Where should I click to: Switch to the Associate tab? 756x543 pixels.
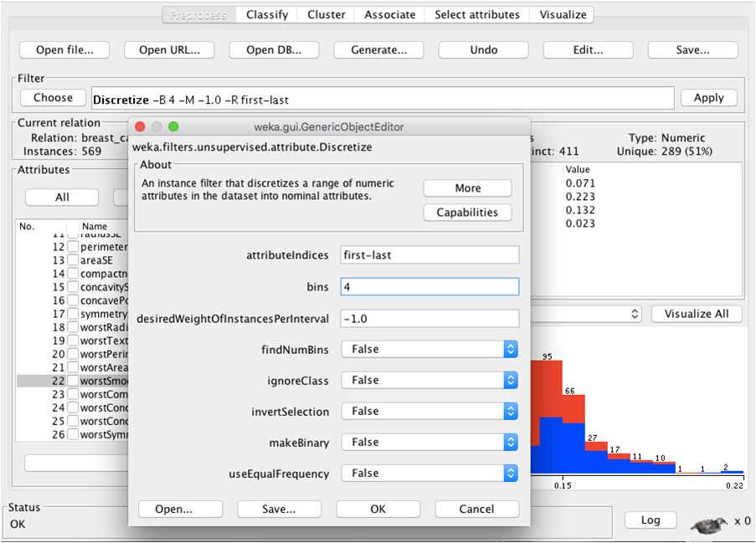tap(389, 15)
